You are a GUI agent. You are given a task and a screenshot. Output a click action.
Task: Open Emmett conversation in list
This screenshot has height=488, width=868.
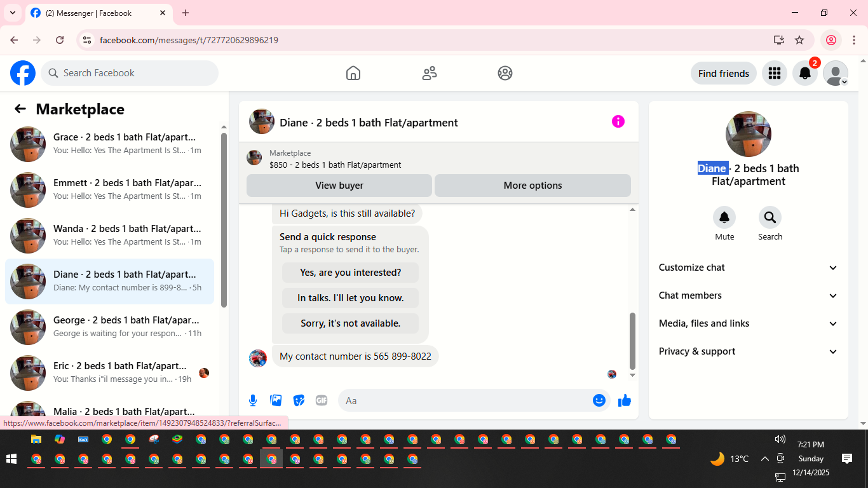tap(109, 190)
